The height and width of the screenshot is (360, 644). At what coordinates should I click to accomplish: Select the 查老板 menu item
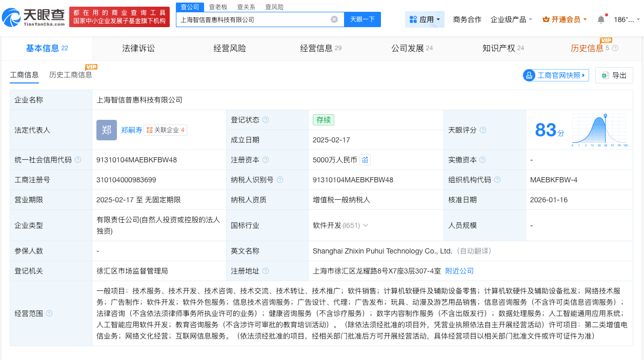point(217,7)
